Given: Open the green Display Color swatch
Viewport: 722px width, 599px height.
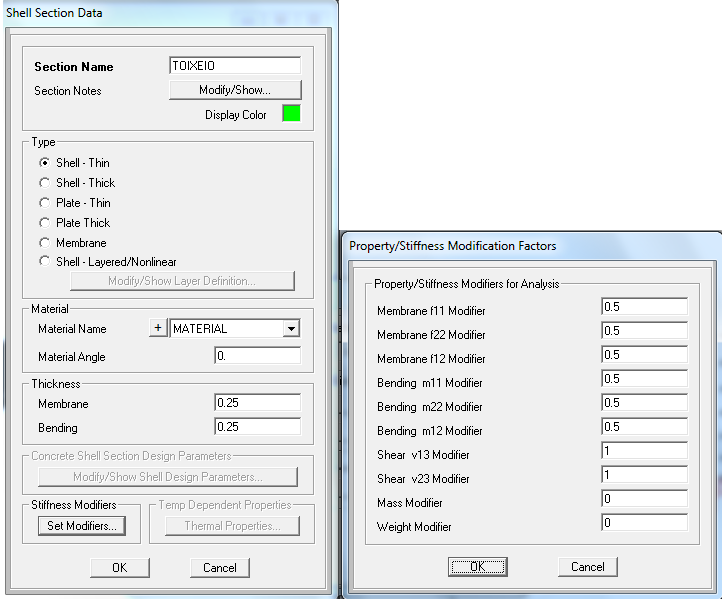Looking at the screenshot, I should point(291,114).
